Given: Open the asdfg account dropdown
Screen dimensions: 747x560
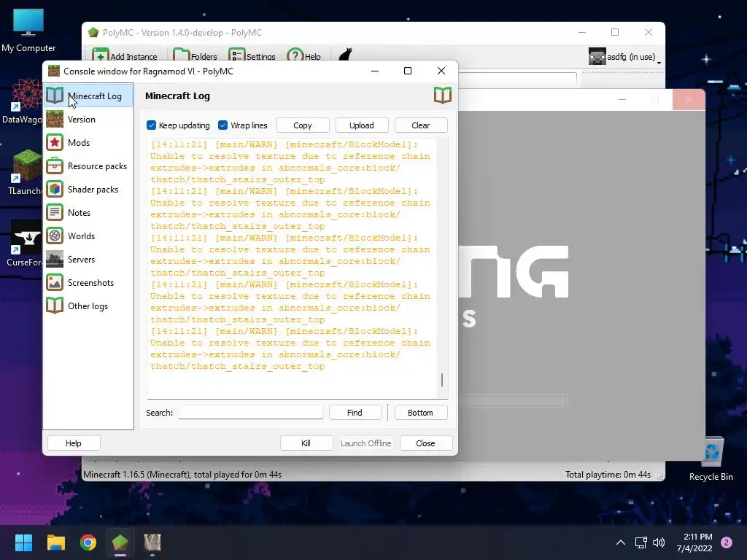Looking at the screenshot, I should click(625, 57).
